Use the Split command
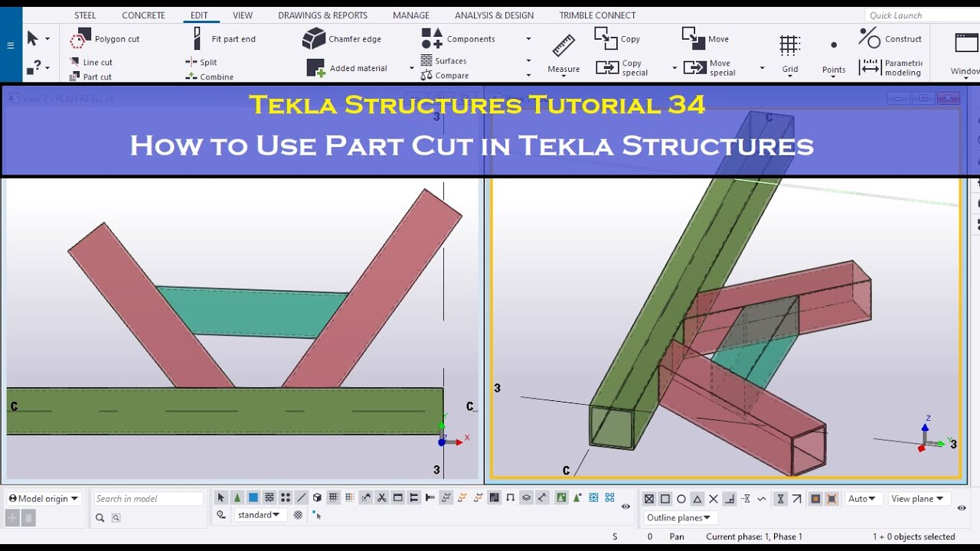 [x=201, y=62]
